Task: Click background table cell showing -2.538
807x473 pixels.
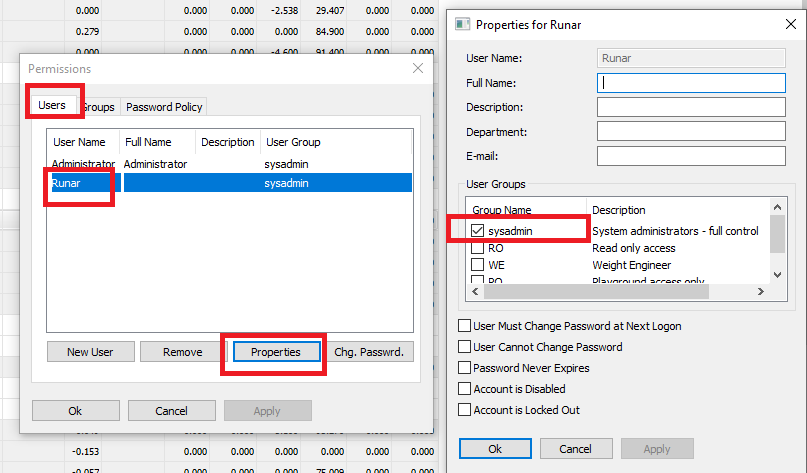Action: 286,10
